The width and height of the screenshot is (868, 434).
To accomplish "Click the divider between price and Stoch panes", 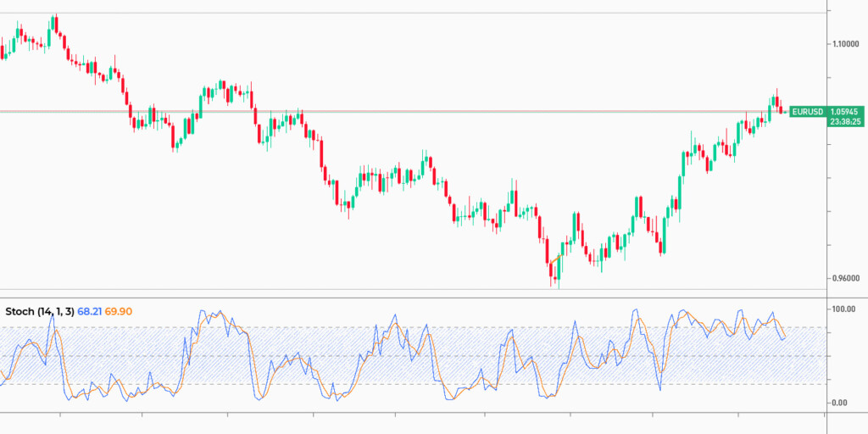I will (x=424, y=298).
